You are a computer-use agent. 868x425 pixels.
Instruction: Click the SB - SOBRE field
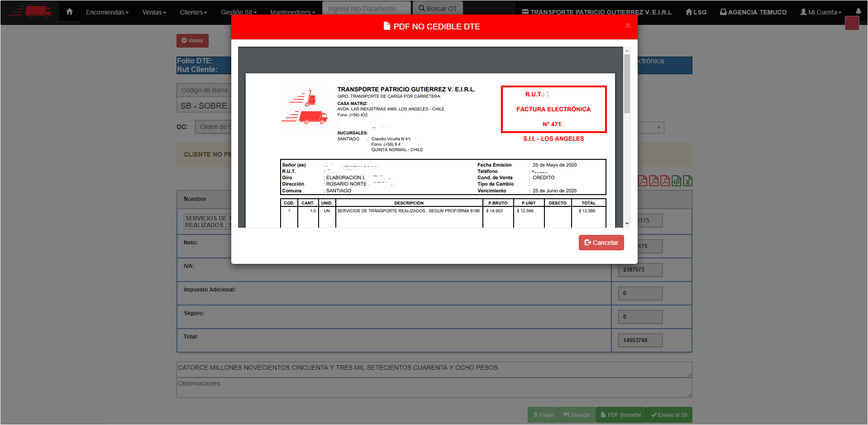204,105
